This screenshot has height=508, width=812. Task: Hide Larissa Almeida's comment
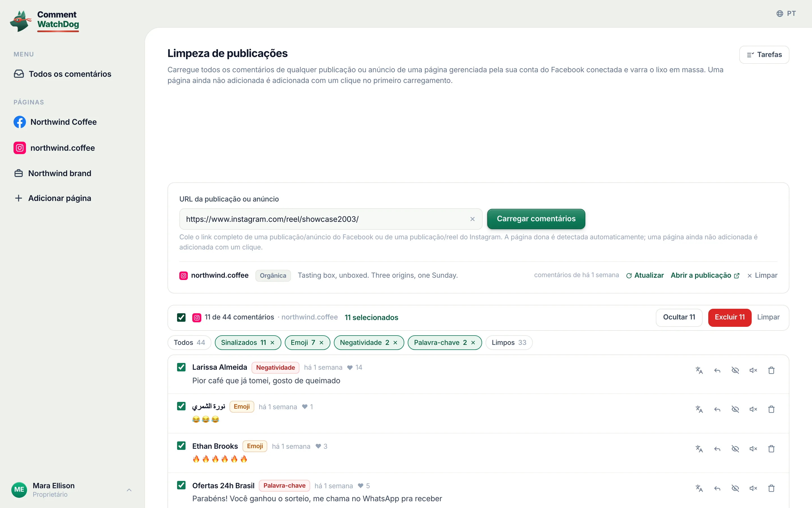[735, 370]
